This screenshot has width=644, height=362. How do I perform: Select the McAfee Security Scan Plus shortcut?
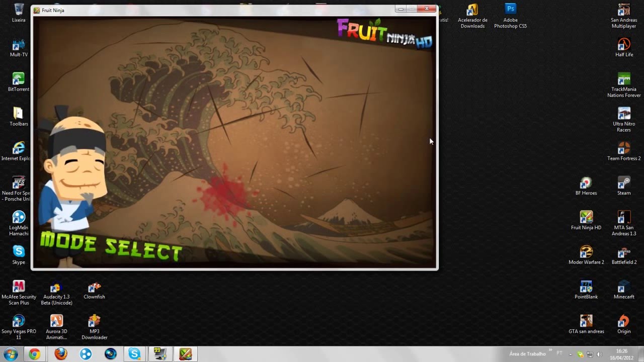(19, 293)
